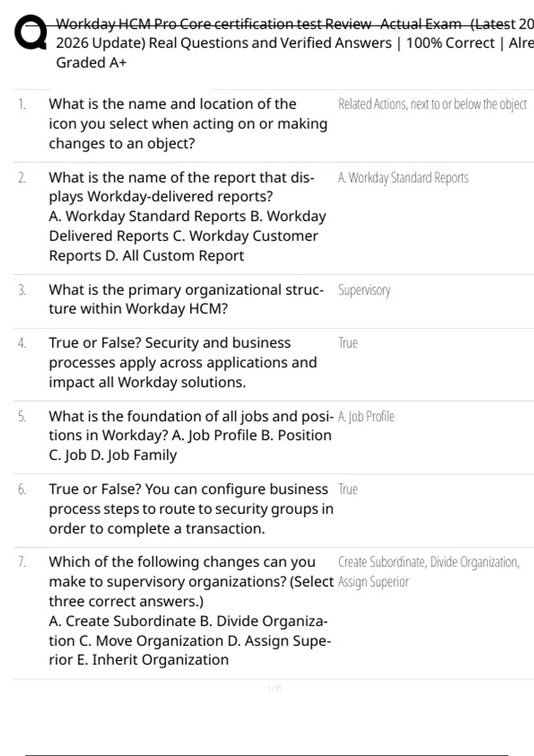Select question 7 about supervisory organization changes
Screen dimensions: 534x756
pyautogui.click(x=190, y=611)
